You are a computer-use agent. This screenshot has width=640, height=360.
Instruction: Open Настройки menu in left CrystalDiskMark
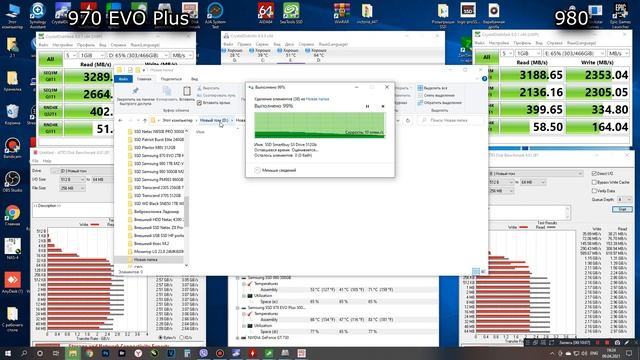[x=62, y=45]
